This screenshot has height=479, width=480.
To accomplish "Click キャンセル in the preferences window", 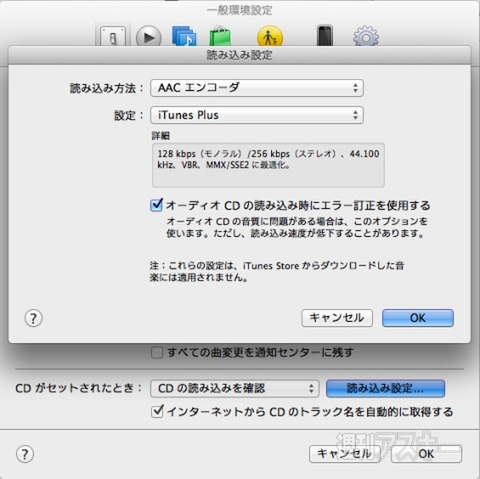I will (x=344, y=454).
